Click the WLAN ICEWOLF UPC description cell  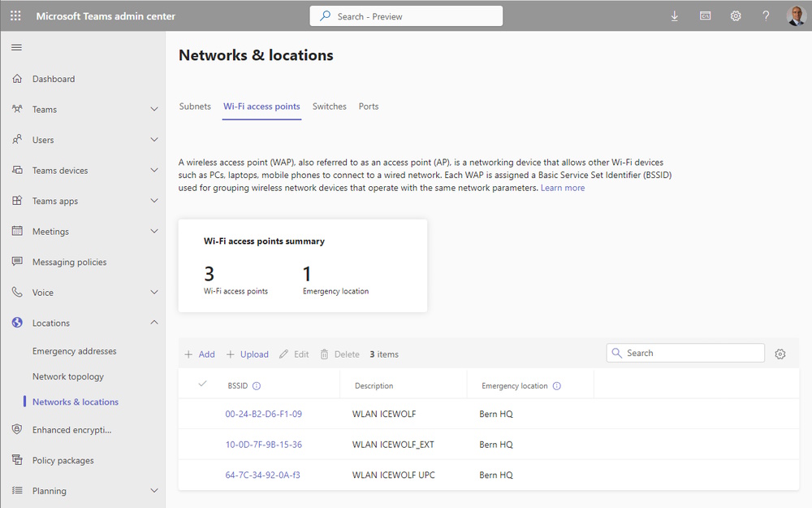pyautogui.click(x=394, y=475)
